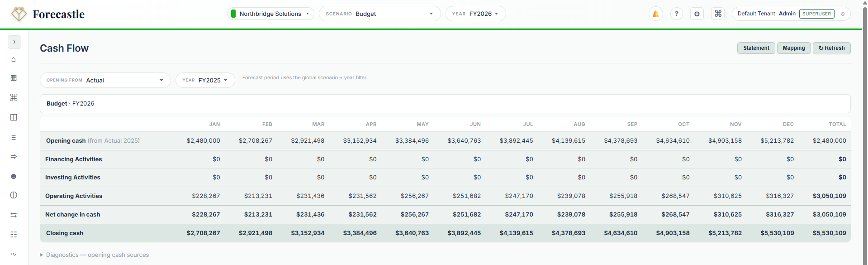Click Operating Activities November value $310,625
Image resolution: width=868 pixels, height=265 pixels.
click(727, 196)
